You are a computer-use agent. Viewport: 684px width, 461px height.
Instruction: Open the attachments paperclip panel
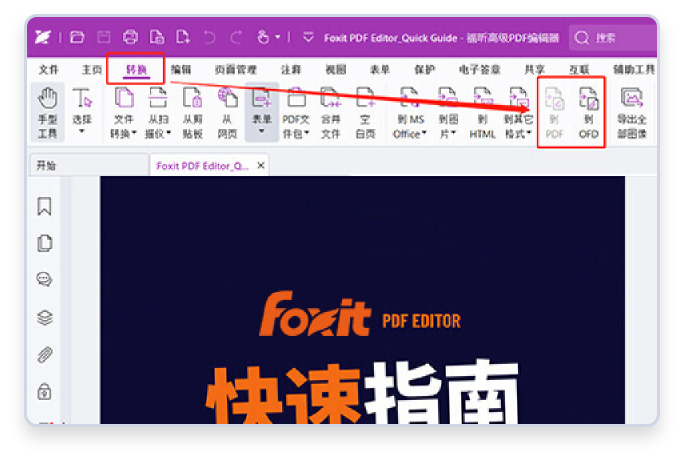click(44, 355)
